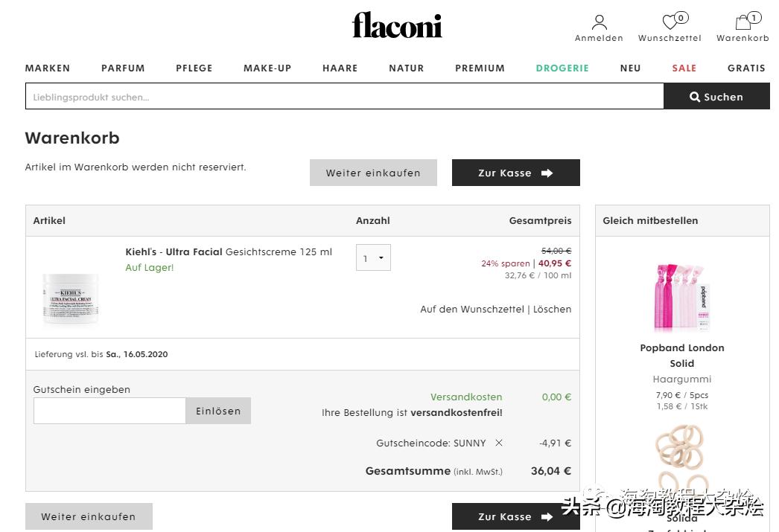Click the discounted price 40,95 €
Viewport: 779px width, 532px height.
tap(554, 263)
